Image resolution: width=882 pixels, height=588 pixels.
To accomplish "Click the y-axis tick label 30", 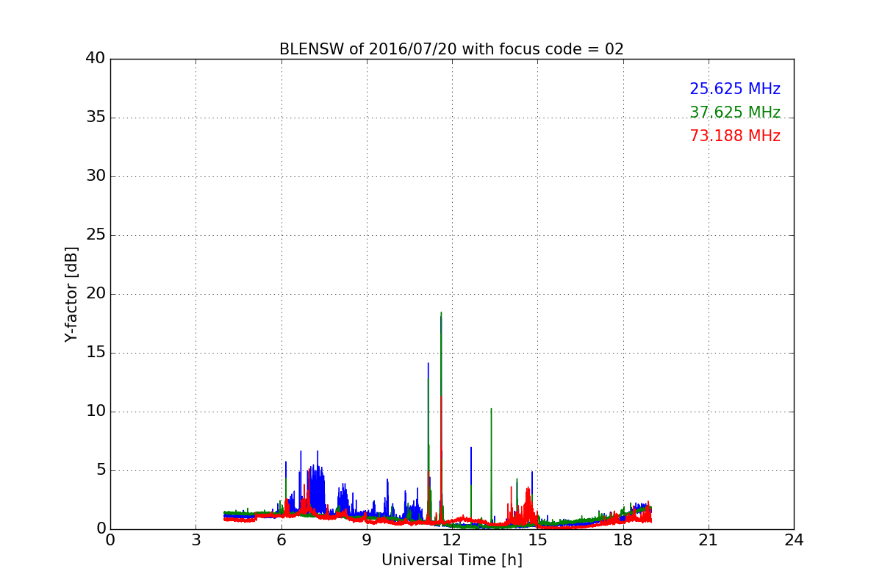I will (96, 176).
